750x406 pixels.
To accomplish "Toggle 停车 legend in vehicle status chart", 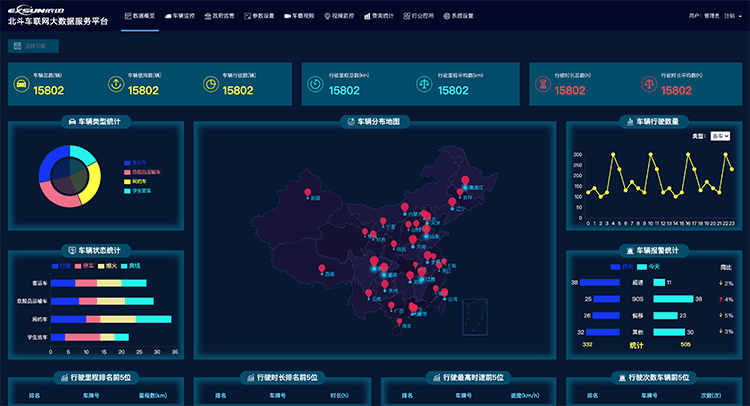I will click(84, 266).
